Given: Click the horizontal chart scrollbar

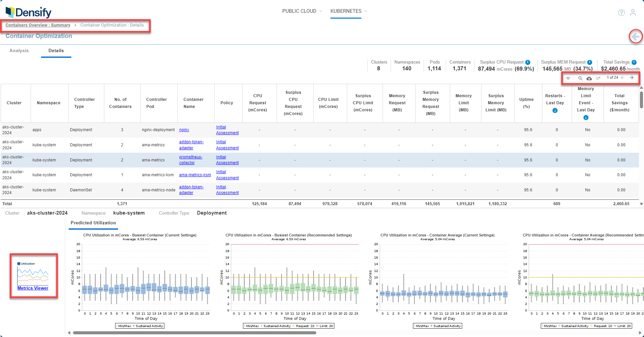Looking at the screenshot, I should point(194,333).
